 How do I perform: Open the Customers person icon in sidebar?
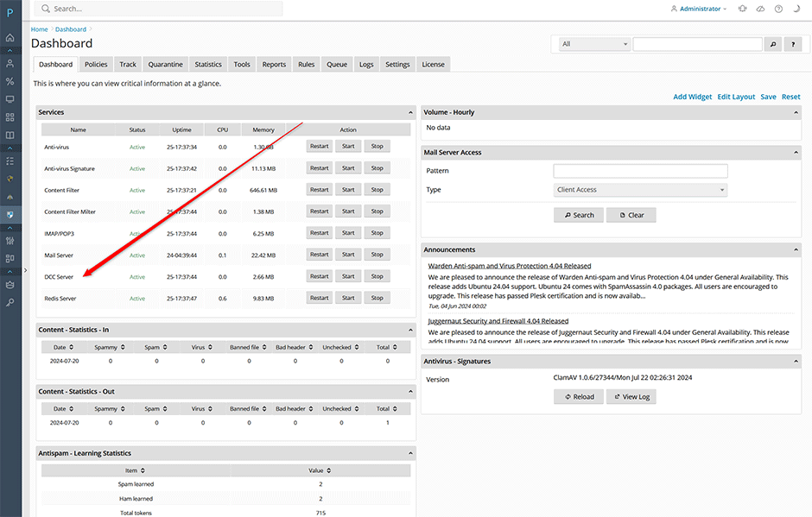[10, 64]
